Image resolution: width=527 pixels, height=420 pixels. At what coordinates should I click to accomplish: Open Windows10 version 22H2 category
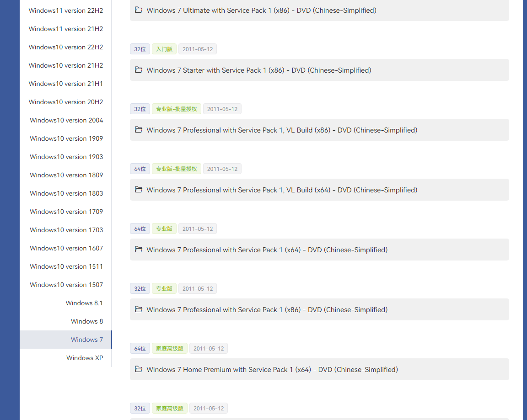[66, 47]
